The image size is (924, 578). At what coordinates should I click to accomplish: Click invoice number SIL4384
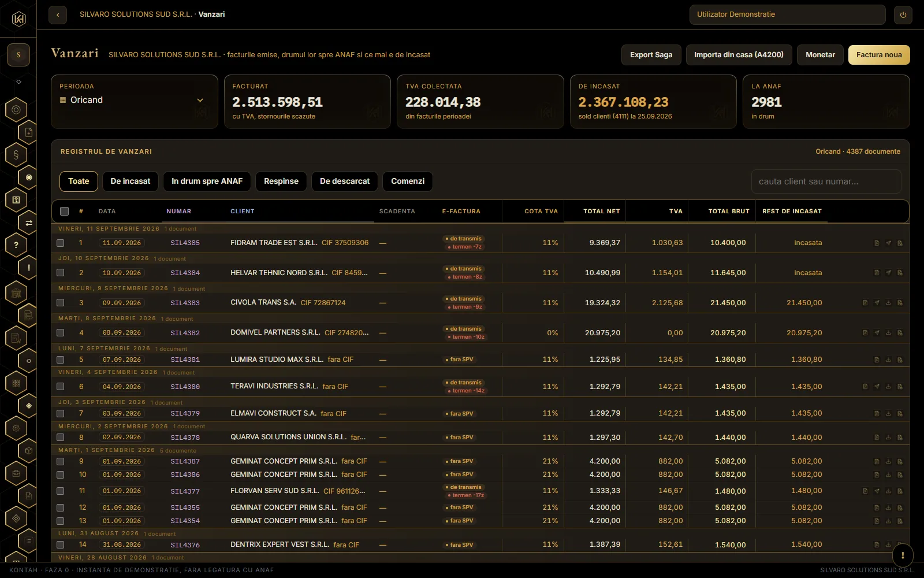click(185, 273)
